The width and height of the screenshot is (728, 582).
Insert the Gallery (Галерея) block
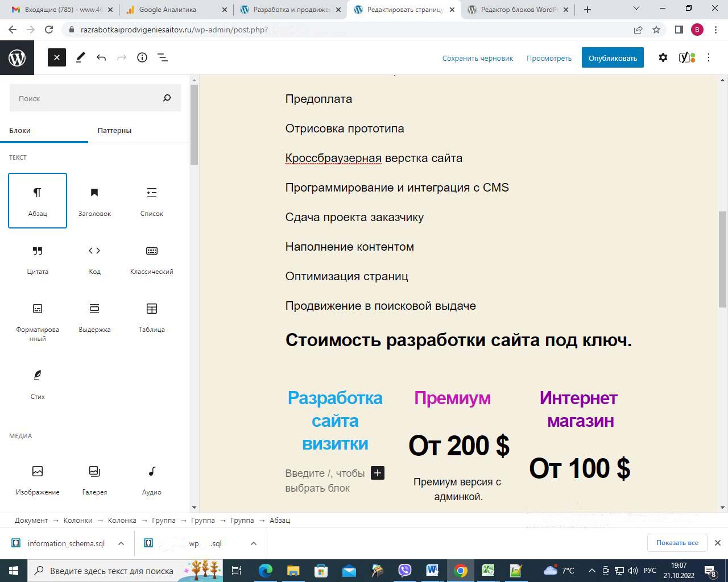[x=94, y=479]
